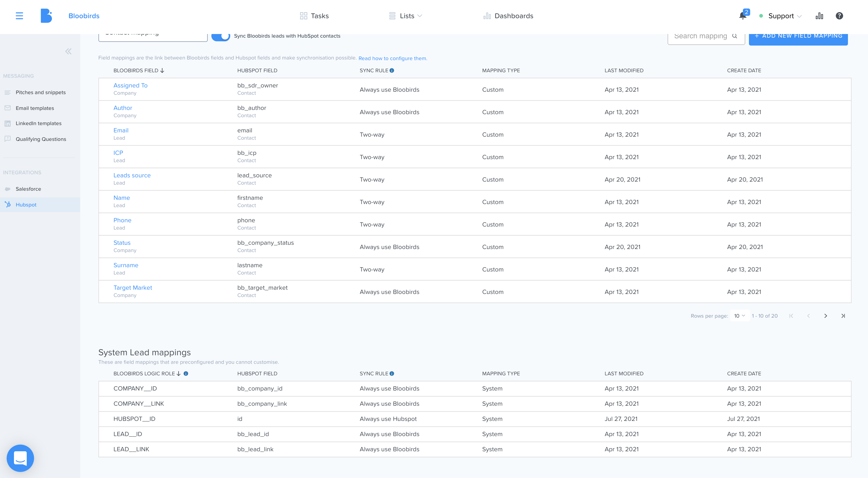Click Always use Hubspot sync rule cell
Image resolution: width=868 pixels, height=478 pixels.
point(388,419)
